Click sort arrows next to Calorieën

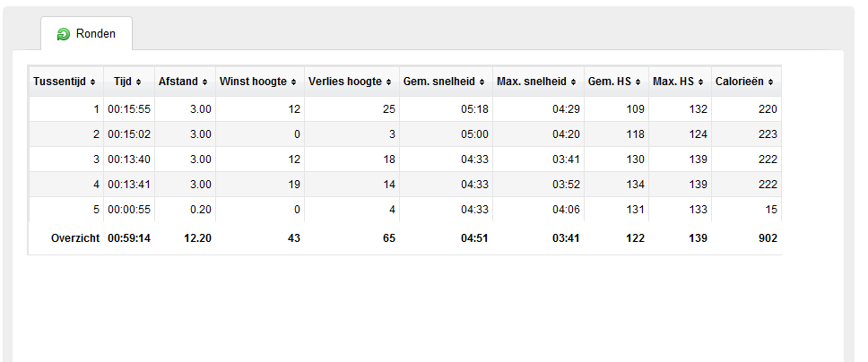tap(771, 82)
